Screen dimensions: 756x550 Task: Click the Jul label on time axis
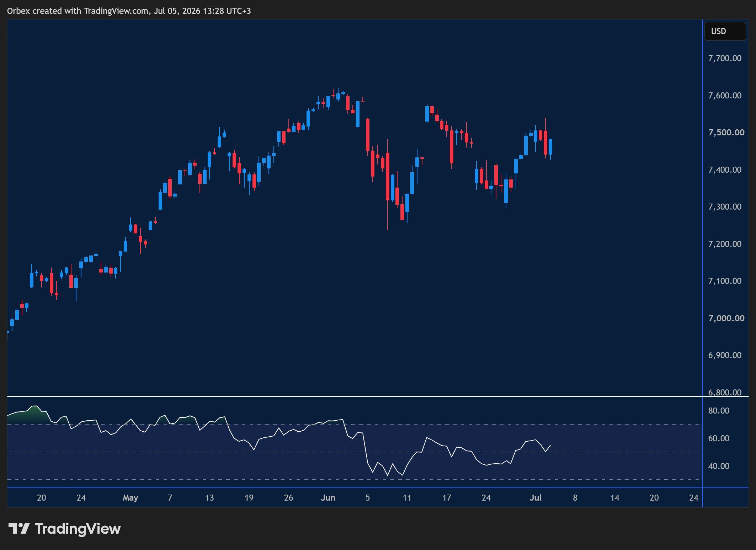point(536,498)
